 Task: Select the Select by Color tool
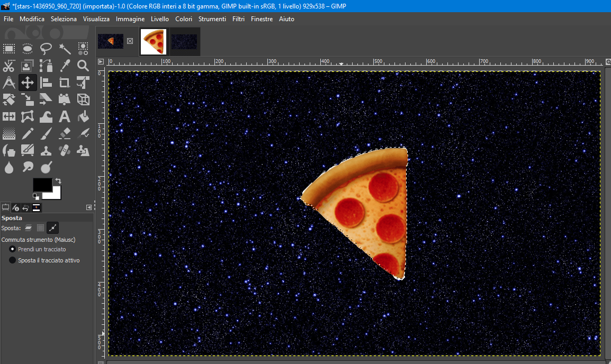coord(83,49)
